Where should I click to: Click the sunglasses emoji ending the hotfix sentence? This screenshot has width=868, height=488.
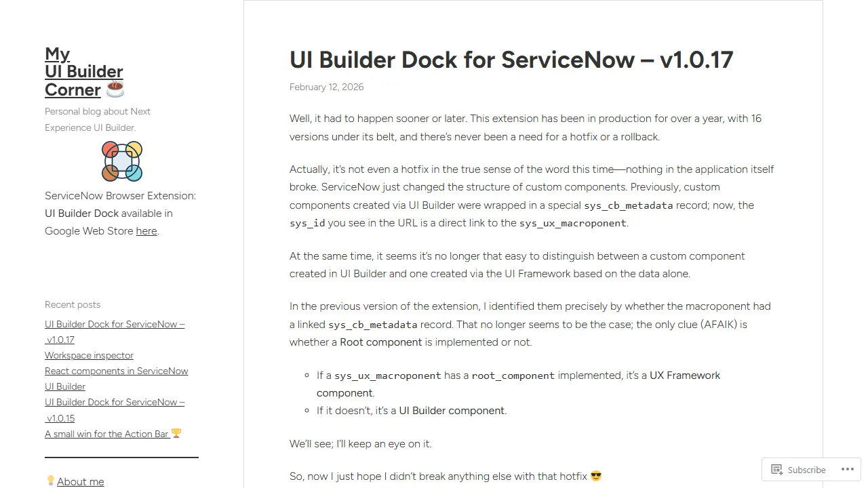[x=595, y=476]
